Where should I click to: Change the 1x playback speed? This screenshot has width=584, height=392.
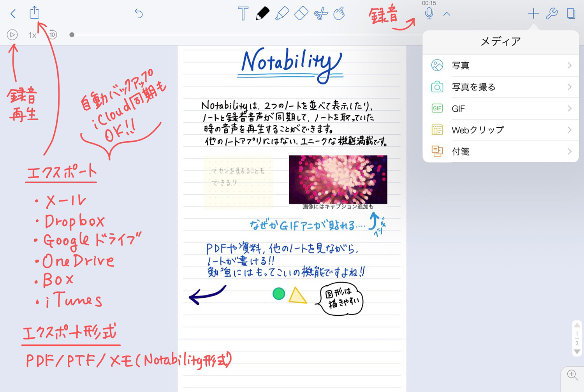click(32, 35)
